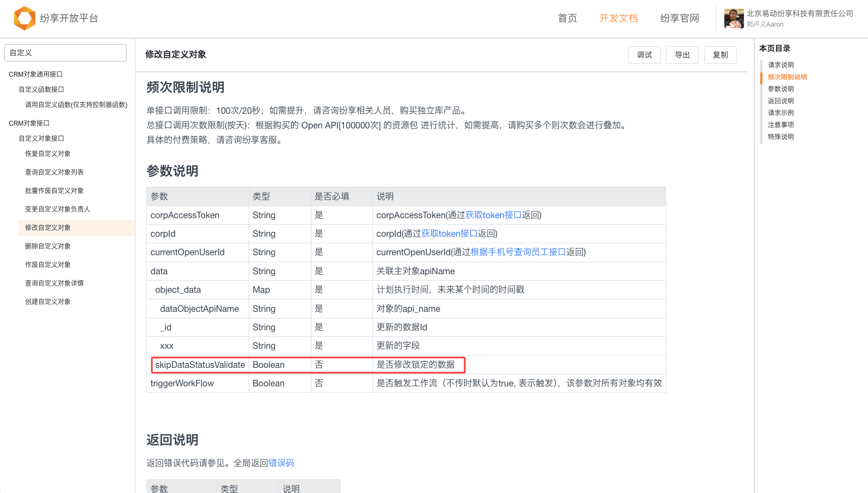Click the 频次限制说明 section heading
Screen dimensions: 868x493
point(186,88)
